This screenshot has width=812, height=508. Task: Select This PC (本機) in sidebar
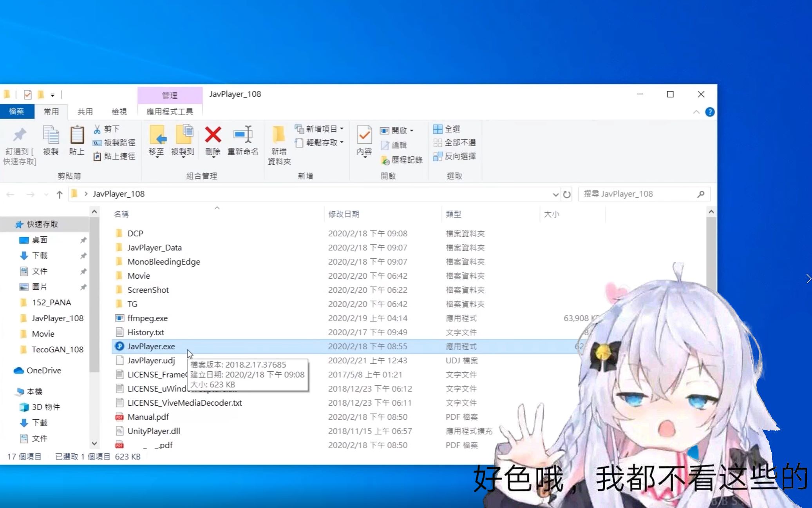(x=34, y=391)
